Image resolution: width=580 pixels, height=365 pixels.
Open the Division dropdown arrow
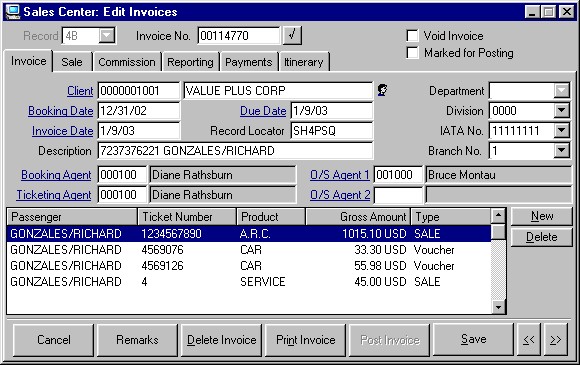click(x=562, y=111)
